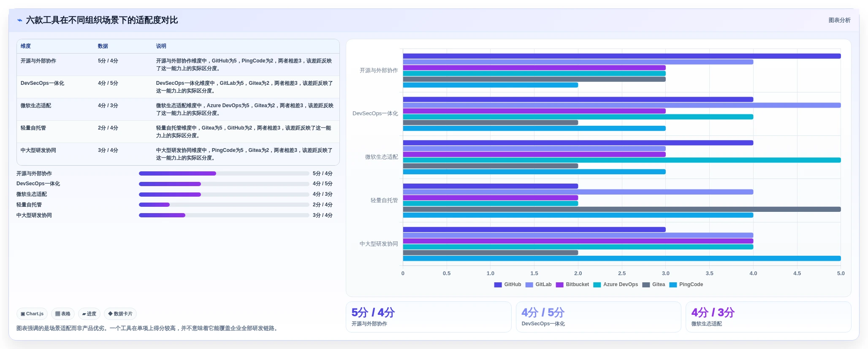
Task: Toggle the GitLab series in the chart legend
Action: (538, 284)
